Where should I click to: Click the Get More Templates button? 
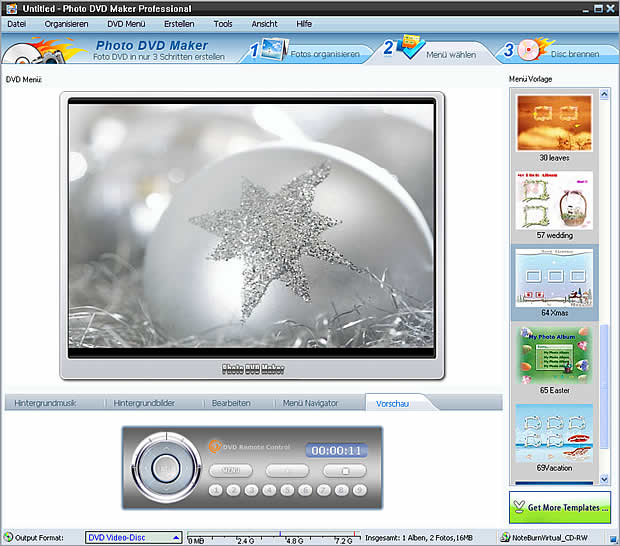point(560,507)
